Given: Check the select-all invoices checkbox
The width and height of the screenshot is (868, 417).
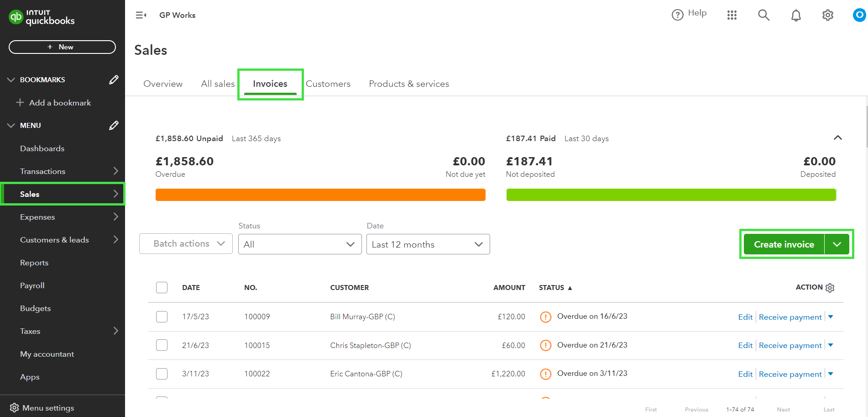Looking at the screenshot, I should point(162,288).
